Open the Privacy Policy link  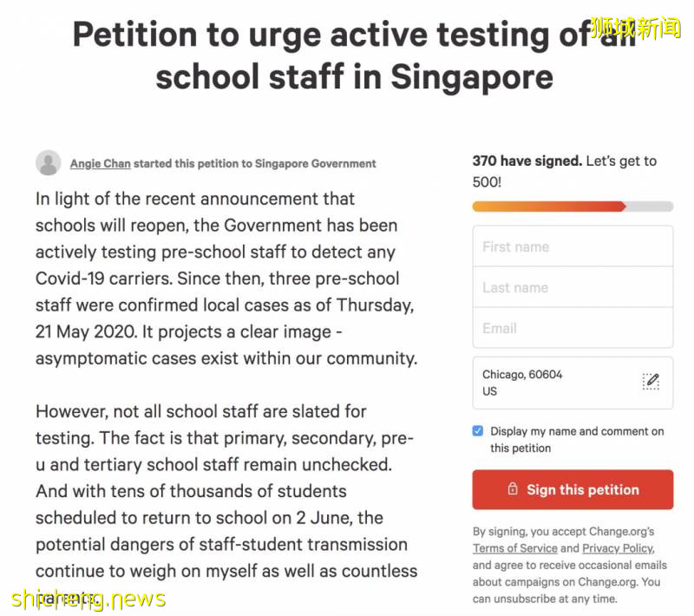[x=617, y=548]
